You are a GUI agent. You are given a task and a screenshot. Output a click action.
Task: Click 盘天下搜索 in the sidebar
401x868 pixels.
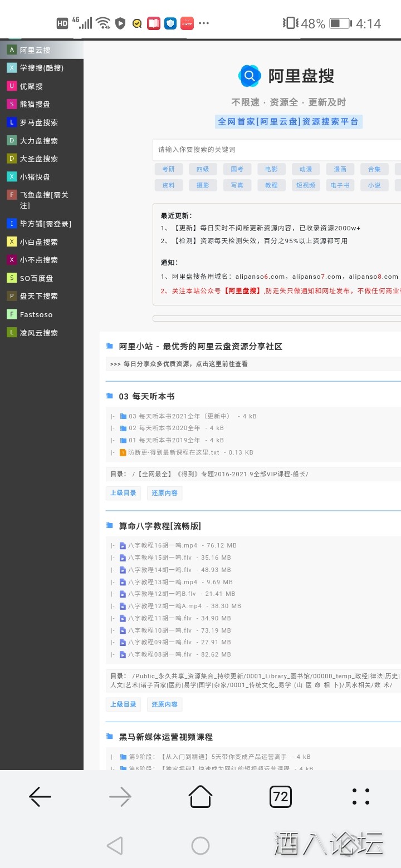click(x=42, y=296)
